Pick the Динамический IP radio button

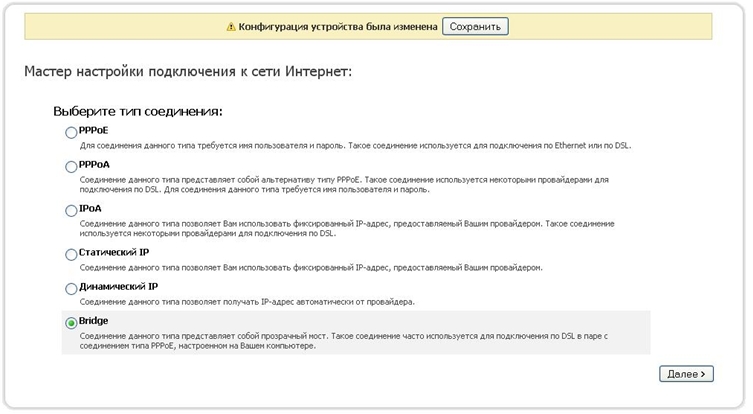pyautogui.click(x=70, y=288)
